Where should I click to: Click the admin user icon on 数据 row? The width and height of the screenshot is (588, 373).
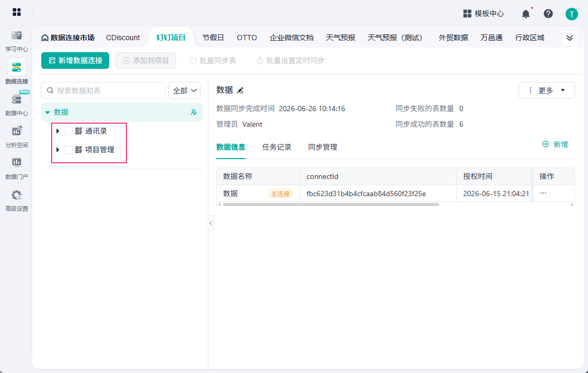[194, 112]
